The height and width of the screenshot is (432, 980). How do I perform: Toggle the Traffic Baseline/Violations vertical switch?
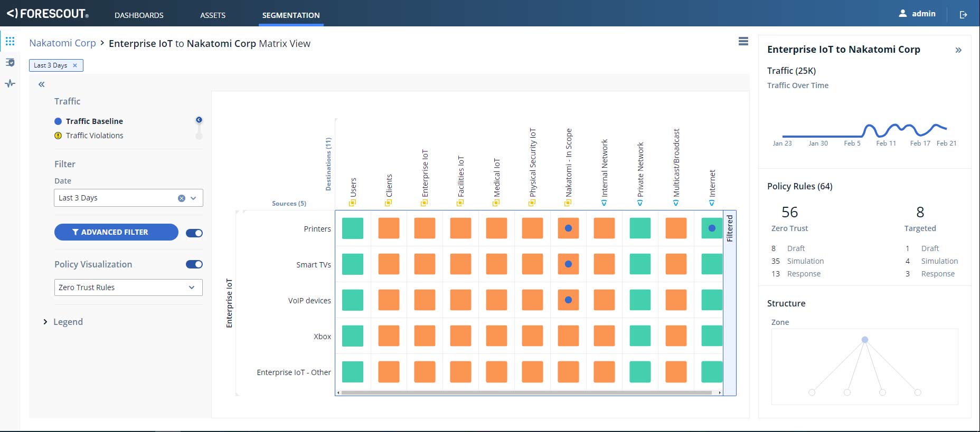[199, 128]
